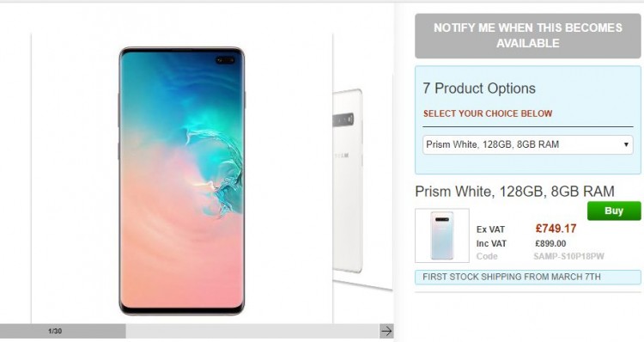Click the Prism White phone thumbnail

[442, 235]
